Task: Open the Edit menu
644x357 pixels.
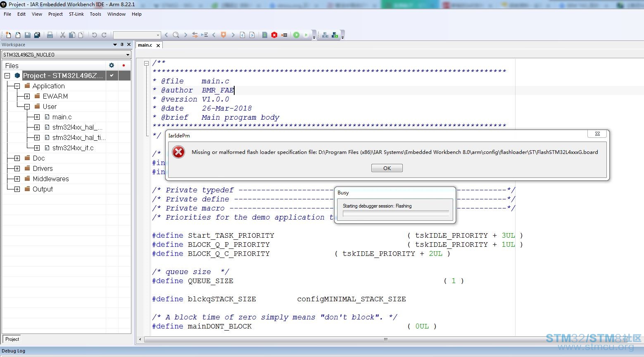Action: coord(21,14)
